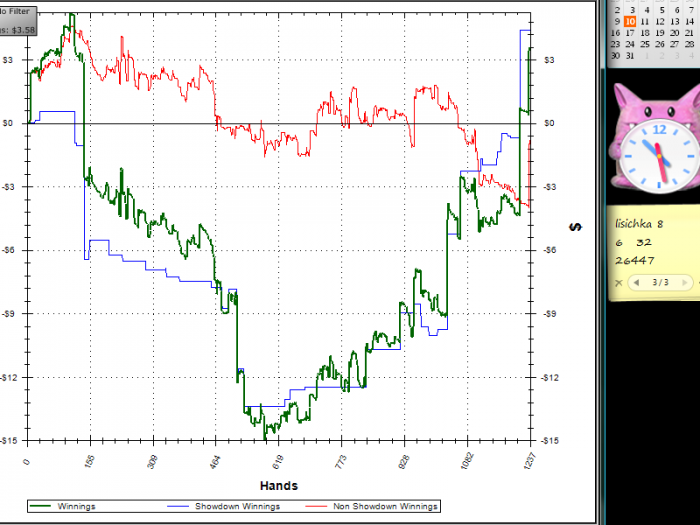Screen dimensions: 700x525
Task: Click the x-axis tick label 464
Action: click(x=215, y=461)
